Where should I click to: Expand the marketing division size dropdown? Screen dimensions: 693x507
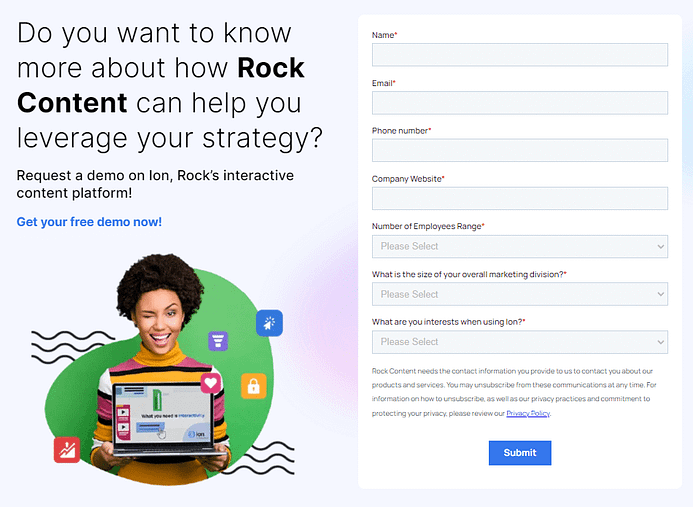pos(520,294)
